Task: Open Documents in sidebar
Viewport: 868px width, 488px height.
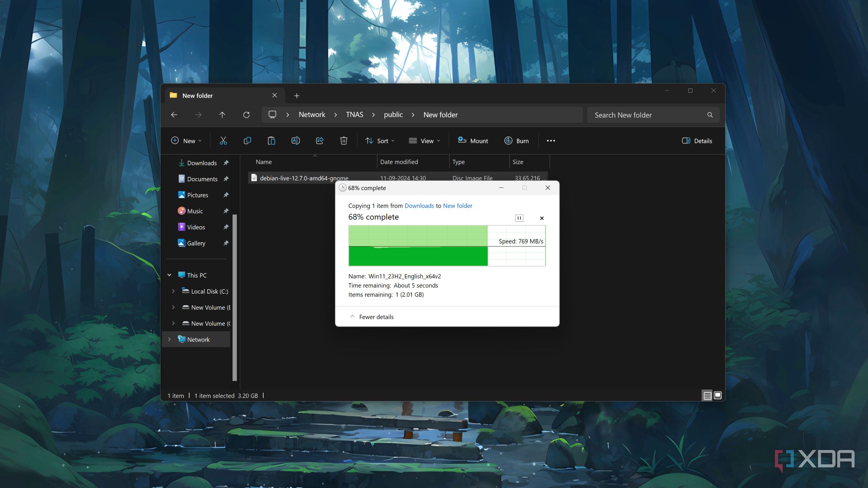Action: coord(202,179)
